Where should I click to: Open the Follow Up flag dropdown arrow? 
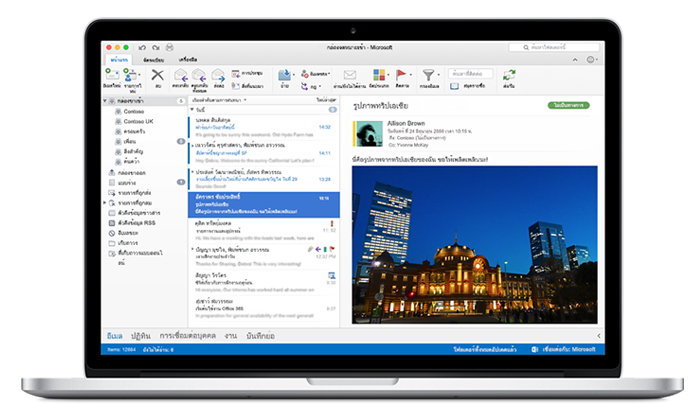tap(410, 75)
